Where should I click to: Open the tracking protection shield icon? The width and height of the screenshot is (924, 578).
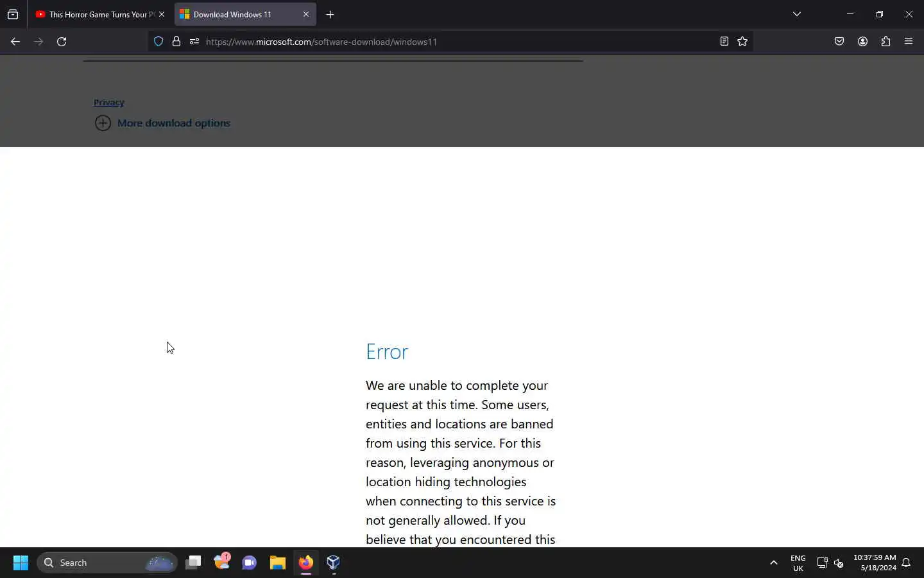pos(158,42)
